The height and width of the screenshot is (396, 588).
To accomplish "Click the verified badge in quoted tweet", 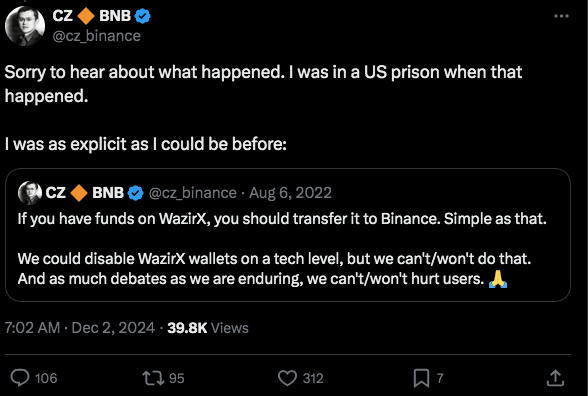I will coord(135,193).
